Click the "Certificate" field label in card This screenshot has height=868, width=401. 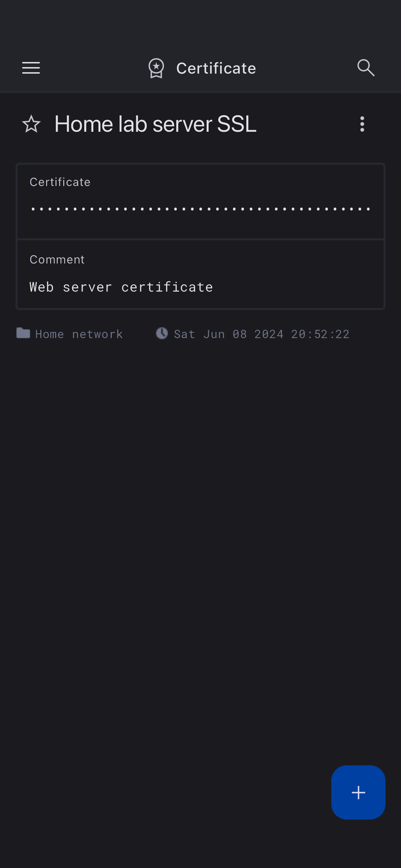[60, 182]
